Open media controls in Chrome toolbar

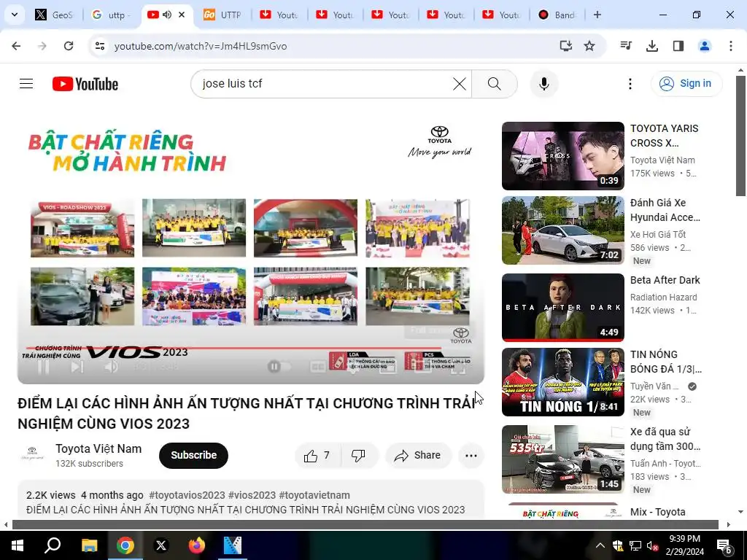626,46
